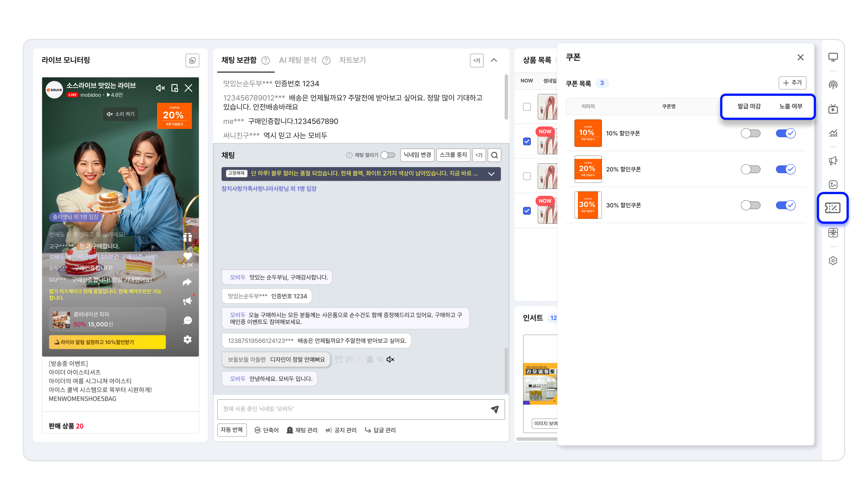Open the statistics chart icon in sidebar
868x499 pixels.
(833, 133)
